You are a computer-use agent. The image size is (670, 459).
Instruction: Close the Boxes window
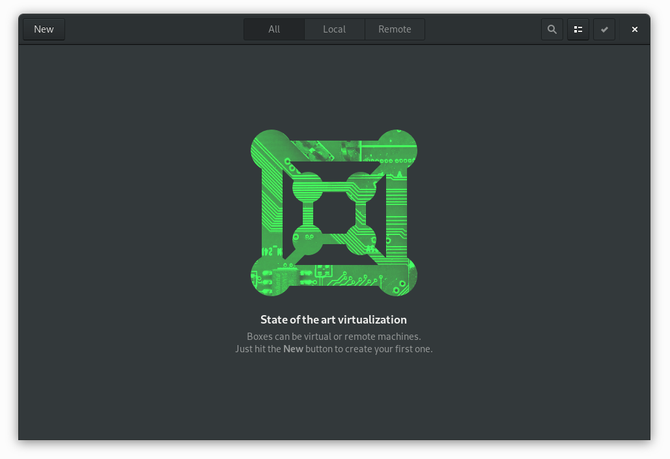(635, 29)
